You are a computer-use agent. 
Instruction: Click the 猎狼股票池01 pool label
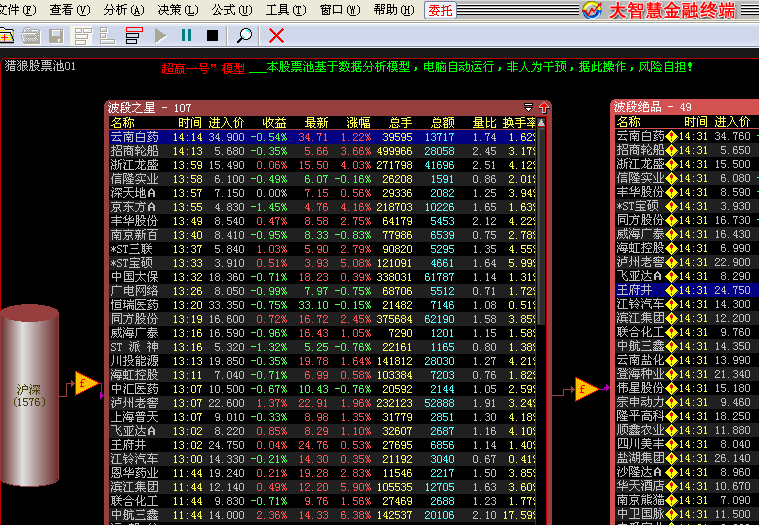(x=40, y=66)
